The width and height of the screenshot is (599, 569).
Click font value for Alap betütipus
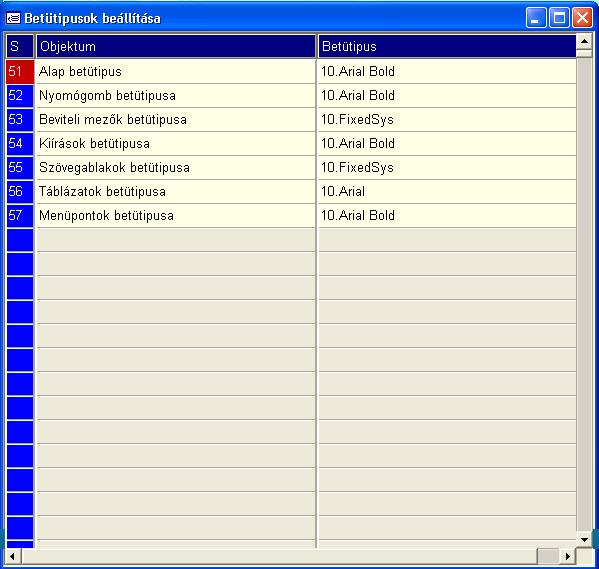click(447, 71)
